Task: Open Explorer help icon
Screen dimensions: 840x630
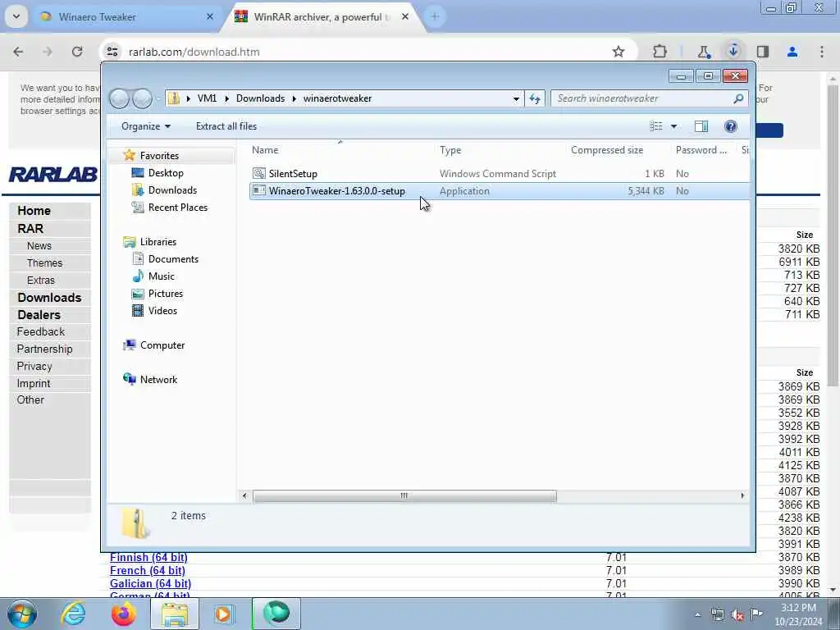Action: click(730, 126)
